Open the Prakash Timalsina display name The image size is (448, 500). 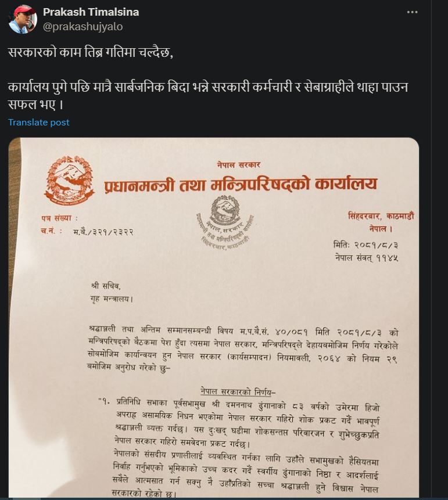91,12
